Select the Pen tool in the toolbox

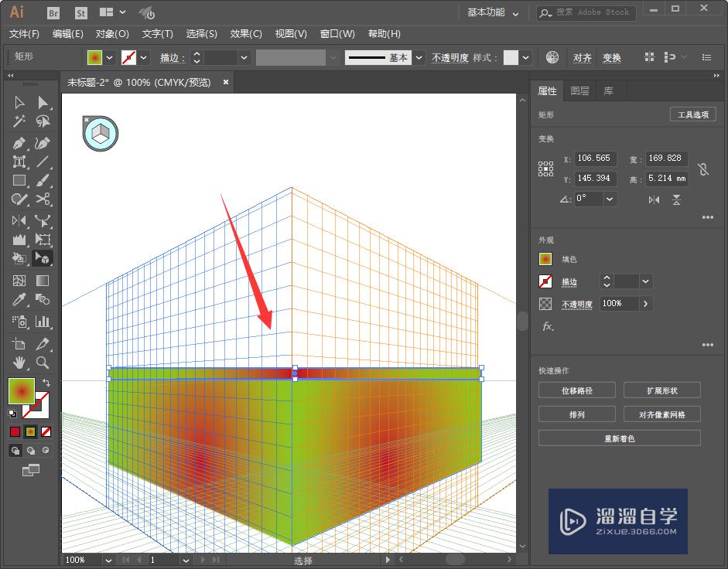click(x=19, y=143)
